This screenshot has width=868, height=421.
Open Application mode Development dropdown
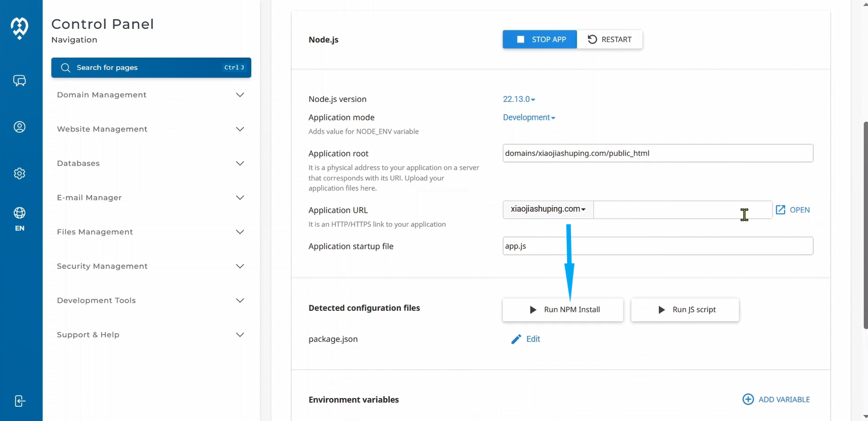point(528,118)
